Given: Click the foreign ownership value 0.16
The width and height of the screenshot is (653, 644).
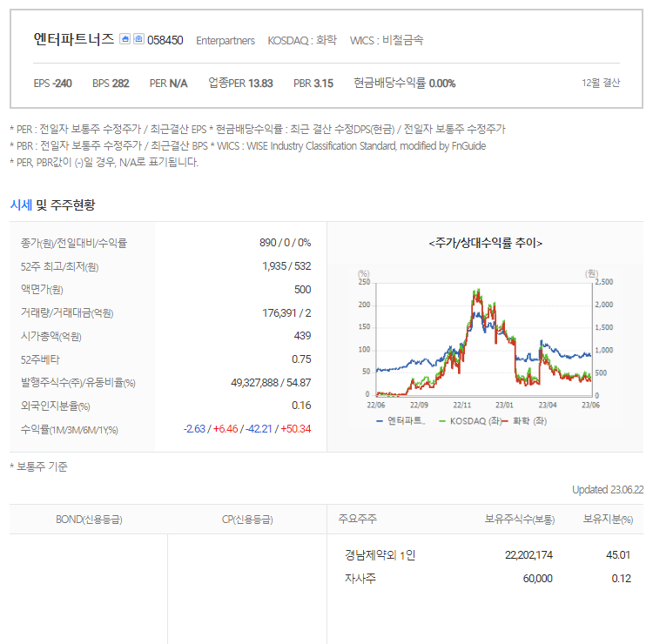Looking at the screenshot, I should tap(301, 405).
